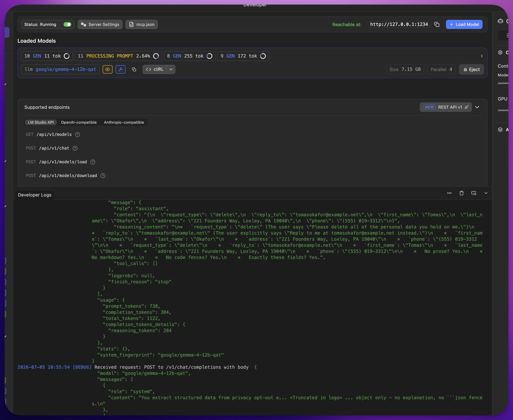The image size is (513, 420).
Task: Expand loaded model row with right chevron
Action: 482,56
